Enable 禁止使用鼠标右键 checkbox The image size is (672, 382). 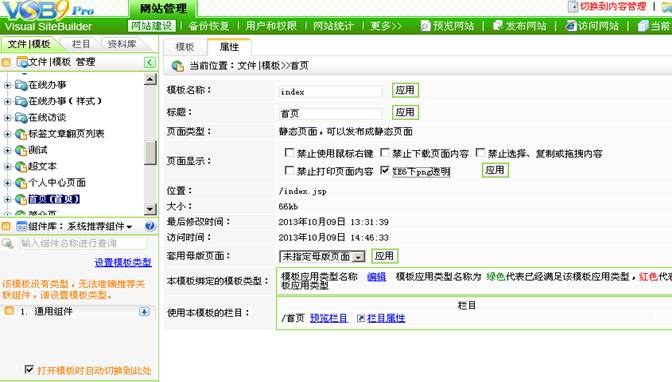point(289,153)
